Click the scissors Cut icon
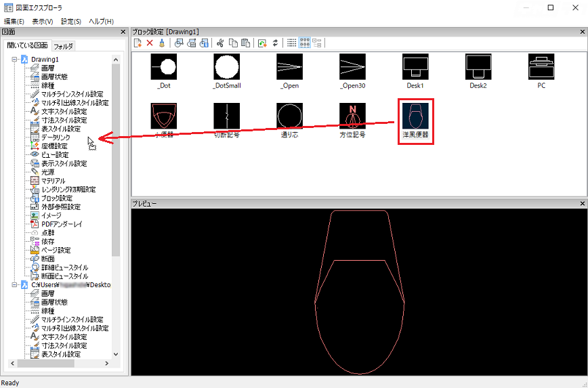Viewport: 588px width, 388px height. (221, 43)
